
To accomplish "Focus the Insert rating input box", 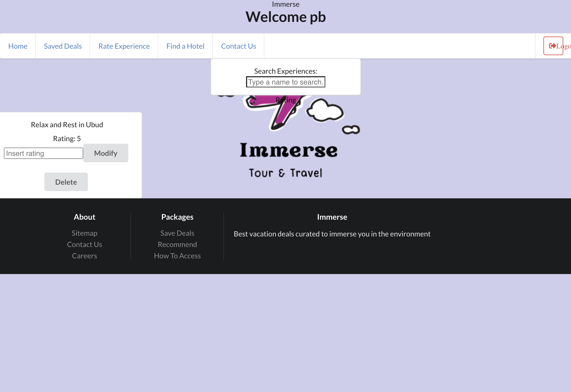I will click(43, 153).
